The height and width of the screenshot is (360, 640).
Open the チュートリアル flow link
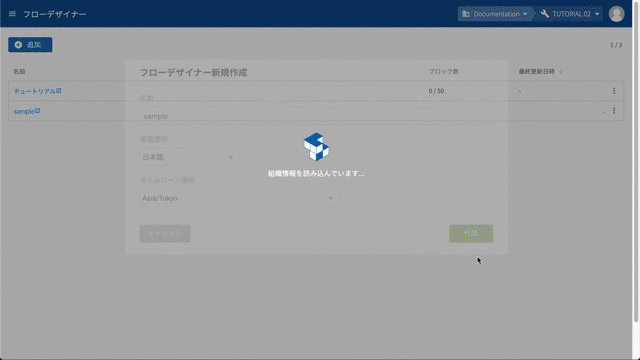click(37, 91)
